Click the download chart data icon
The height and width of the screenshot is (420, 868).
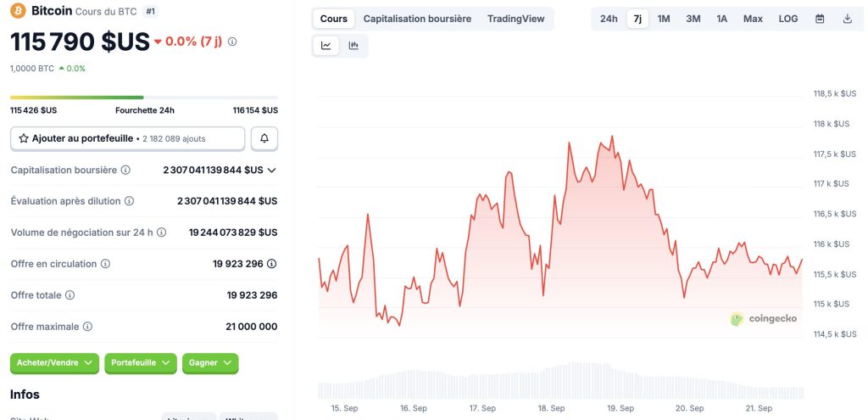pyautogui.click(x=848, y=19)
